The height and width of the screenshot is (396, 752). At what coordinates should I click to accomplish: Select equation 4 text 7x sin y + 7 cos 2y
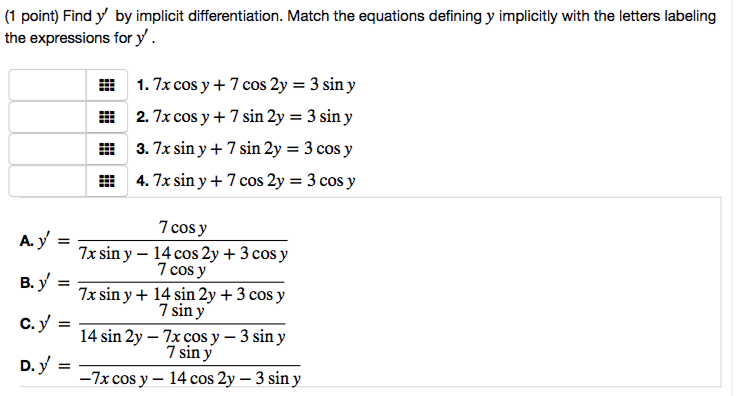[x=219, y=181]
